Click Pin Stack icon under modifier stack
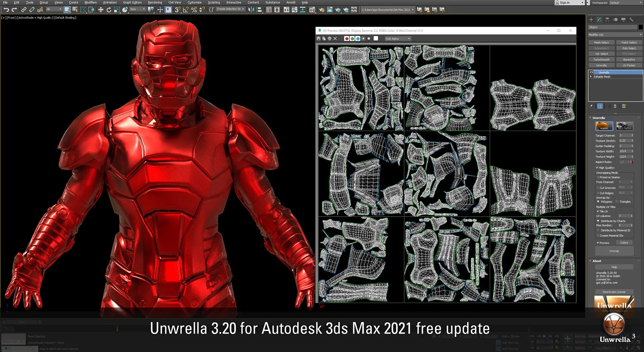Image resolution: width=644 pixels, height=352 pixels. 591,106
